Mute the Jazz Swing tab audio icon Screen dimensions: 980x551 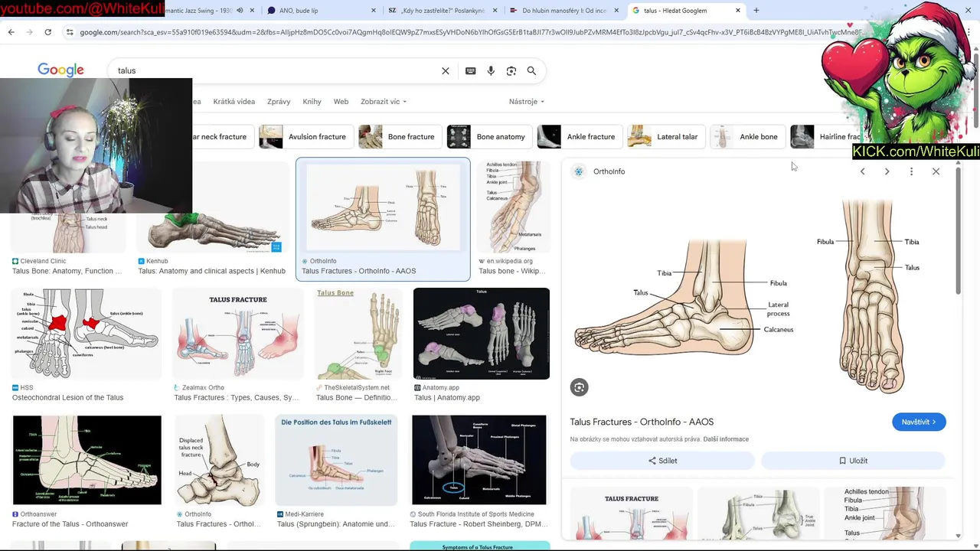(240, 11)
